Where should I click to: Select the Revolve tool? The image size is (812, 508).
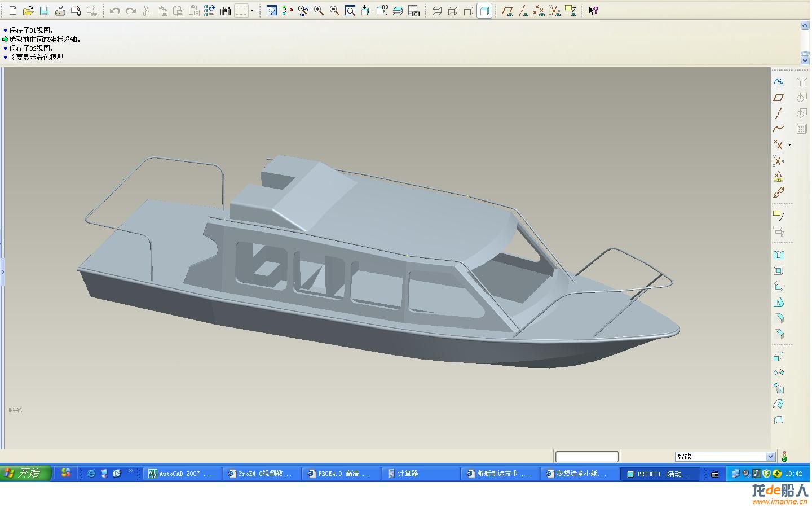point(779,372)
